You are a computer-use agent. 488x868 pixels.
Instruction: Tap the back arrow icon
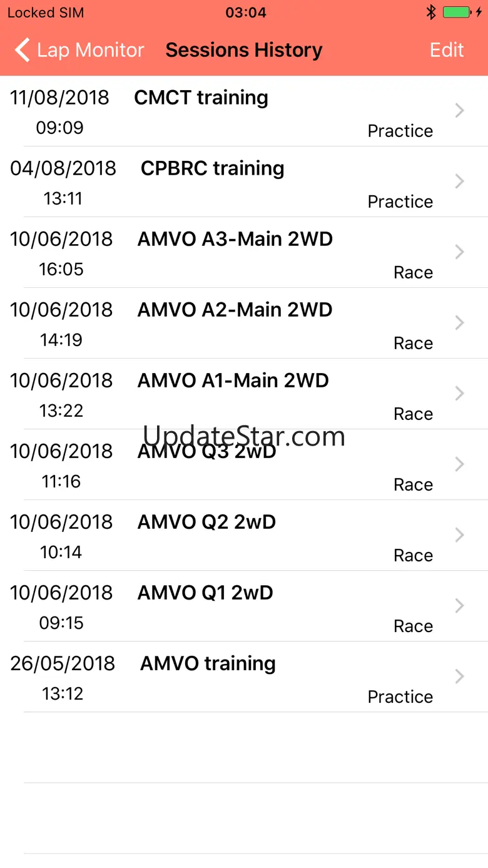pyautogui.click(x=23, y=50)
